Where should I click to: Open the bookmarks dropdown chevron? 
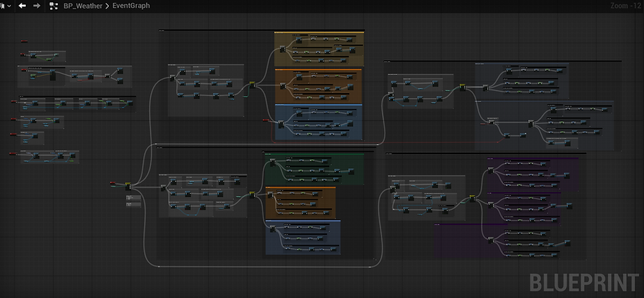[9, 6]
